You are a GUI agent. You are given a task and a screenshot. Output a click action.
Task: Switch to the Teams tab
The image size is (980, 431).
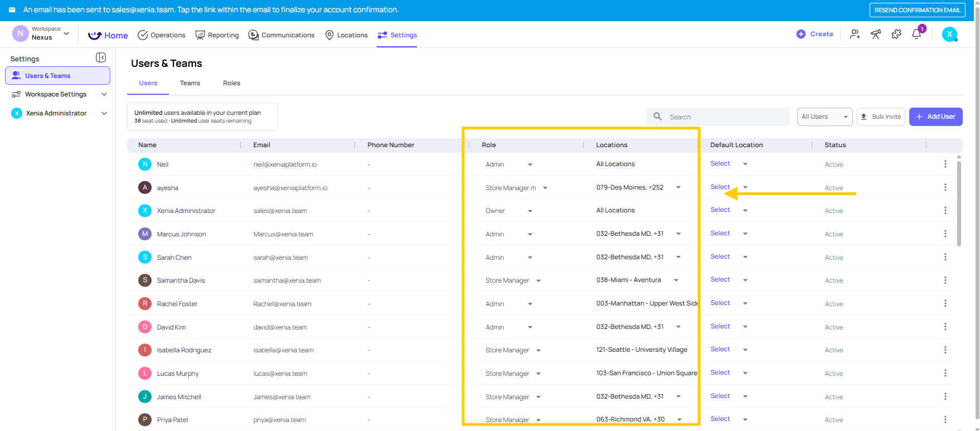click(190, 83)
